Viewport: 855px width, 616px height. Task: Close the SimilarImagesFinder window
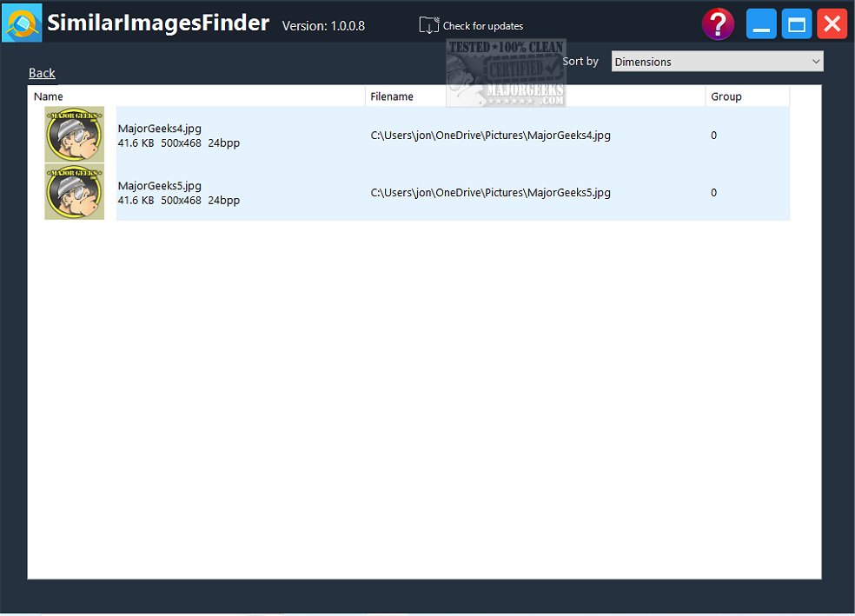(x=832, y=24)
